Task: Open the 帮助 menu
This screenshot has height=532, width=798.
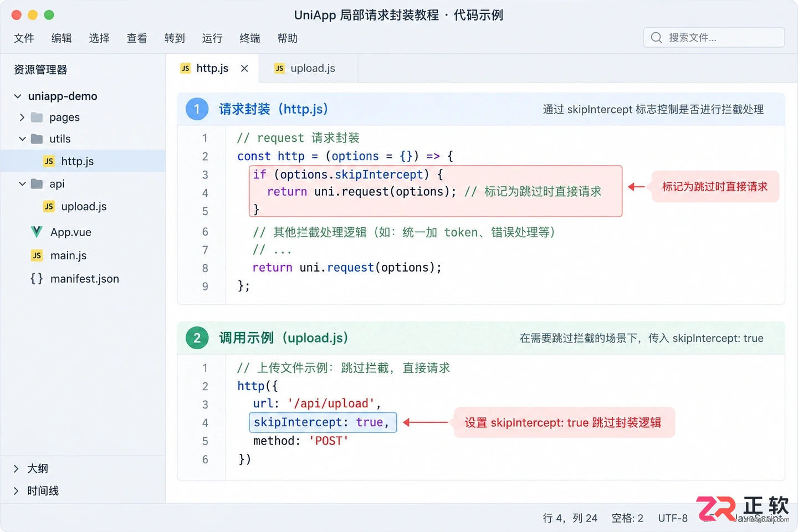Action: tap(288, 38)
